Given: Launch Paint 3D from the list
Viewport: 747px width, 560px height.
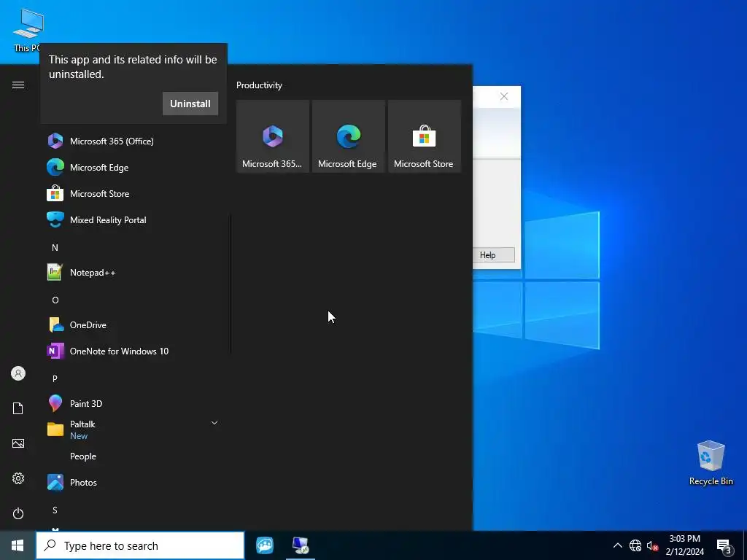Looking at the screenshot, I should coord(133,403).
